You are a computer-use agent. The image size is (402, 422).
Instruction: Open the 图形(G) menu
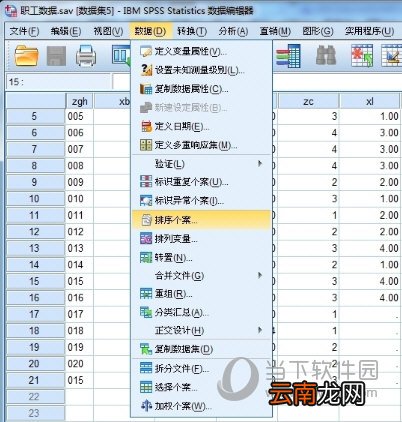coord(317,31)
